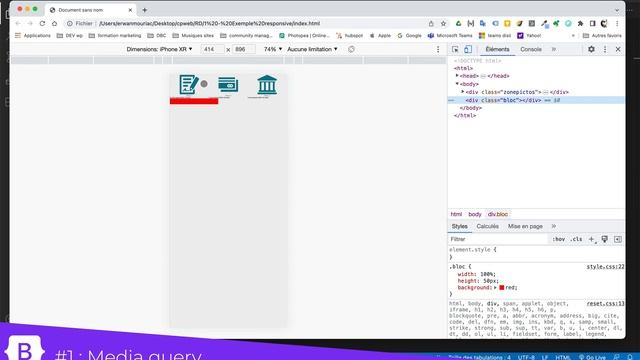Toggle the device toolbar icon
The height and width of the screenshot is (360, 640).
point(468,49)
